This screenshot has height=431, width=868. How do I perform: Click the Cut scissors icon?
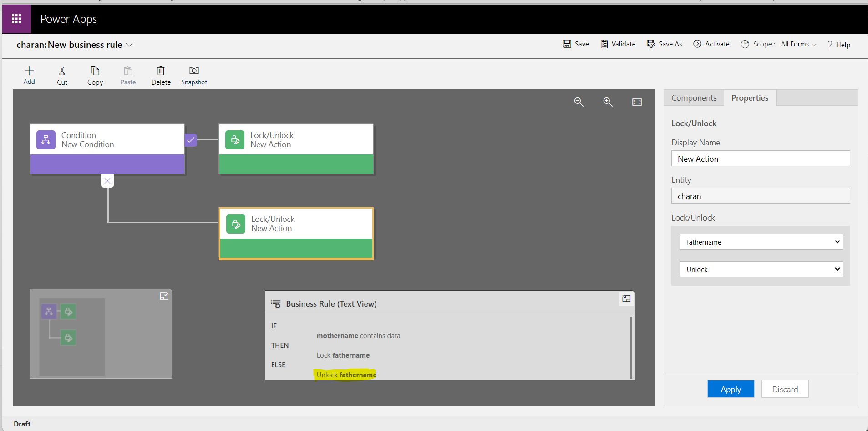(62, 71)
